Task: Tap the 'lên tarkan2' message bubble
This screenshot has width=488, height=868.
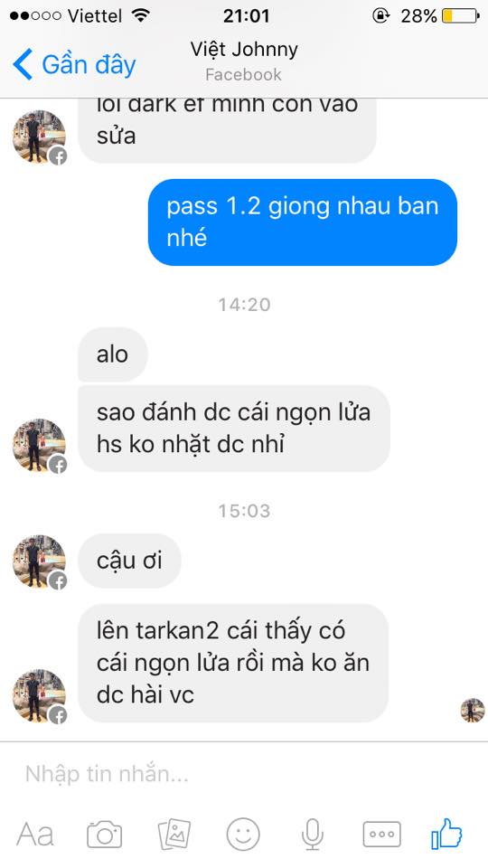Action: [233, 663]
